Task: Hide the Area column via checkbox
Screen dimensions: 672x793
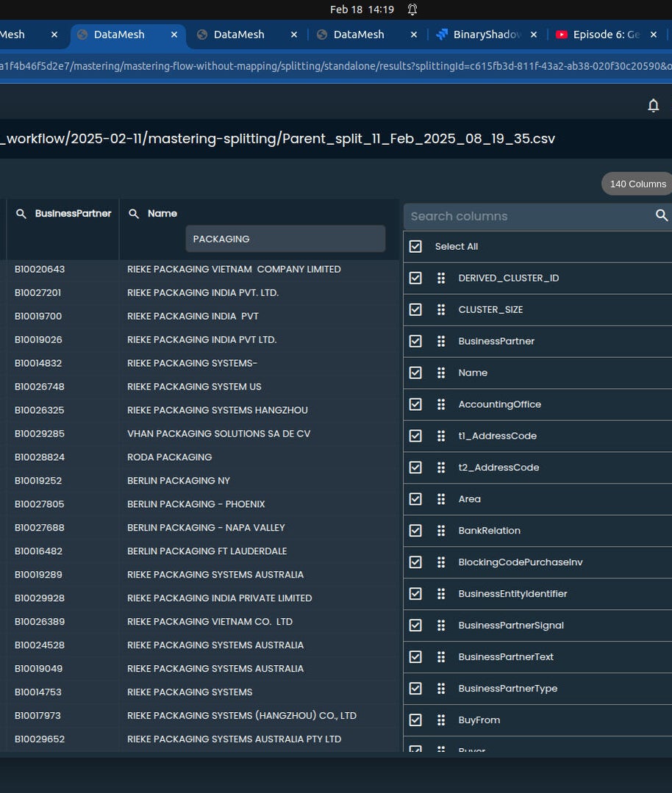Action: point(415,499)
